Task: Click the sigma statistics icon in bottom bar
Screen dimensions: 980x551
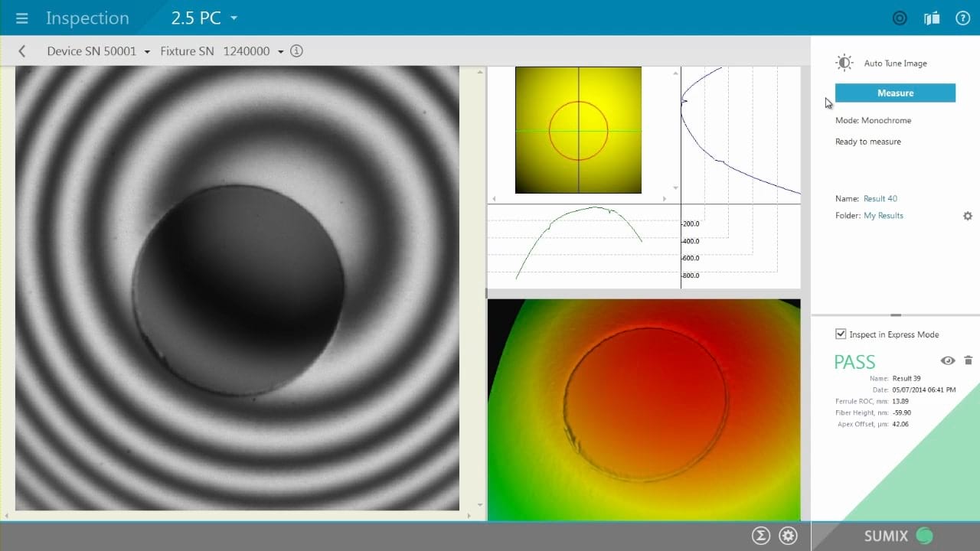Action: coord(760,536)
